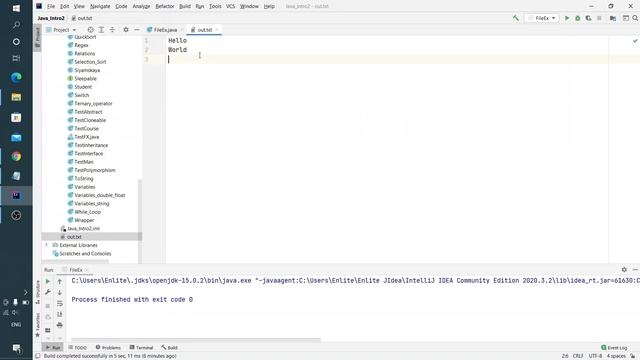
Task: Open the Problems tool window
Action: [x=108, y=347]
